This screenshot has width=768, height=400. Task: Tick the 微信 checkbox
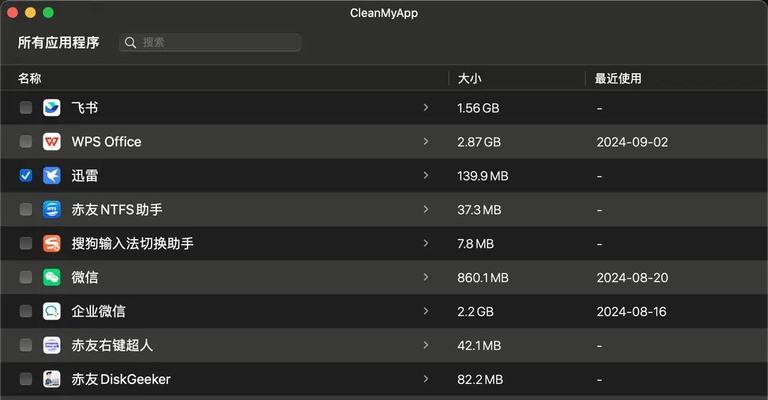pyautogui.click(x=25, y=277)
